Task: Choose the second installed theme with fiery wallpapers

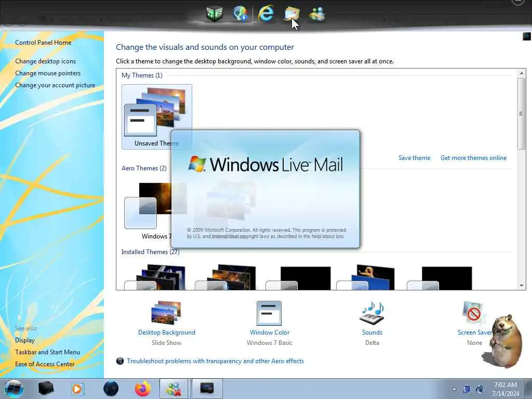Action: coord(225,277)
